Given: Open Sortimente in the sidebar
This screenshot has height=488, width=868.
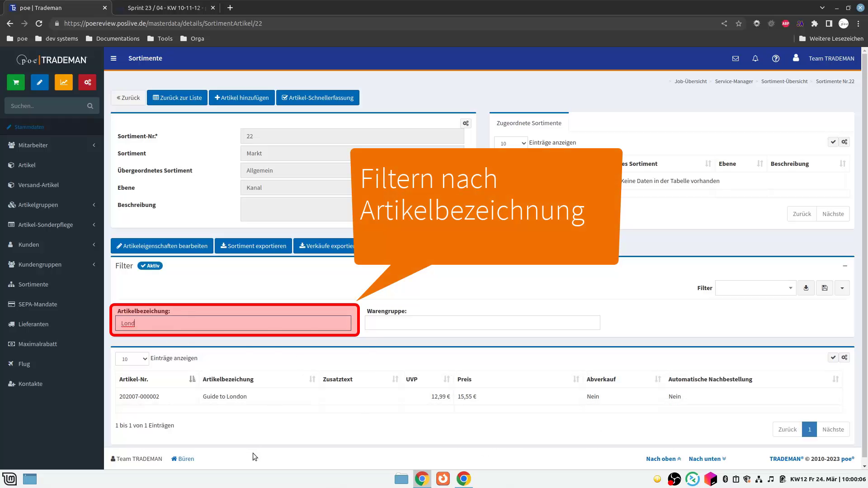Looking at the screenshot, I should tap(52, 284).
